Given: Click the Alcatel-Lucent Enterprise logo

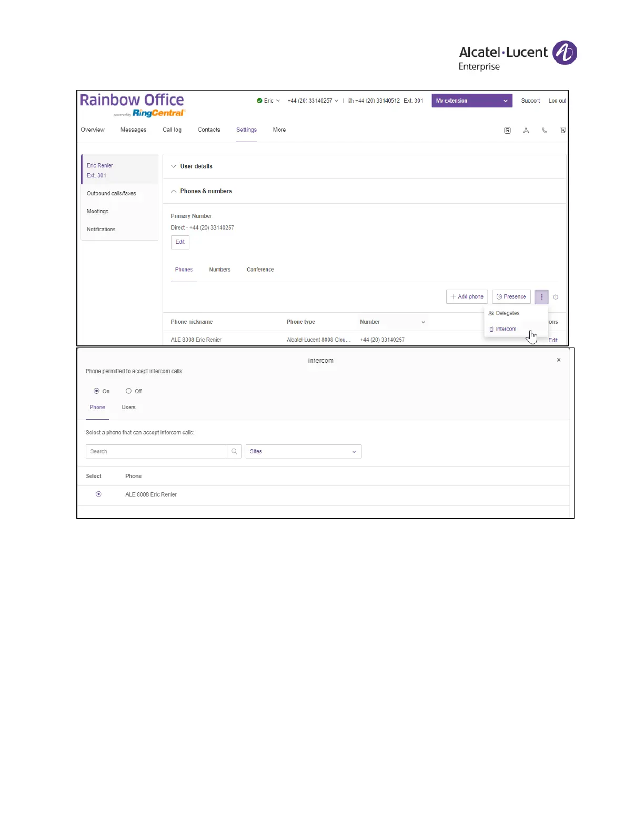Looking at the screenshot, I should point(518,56).
